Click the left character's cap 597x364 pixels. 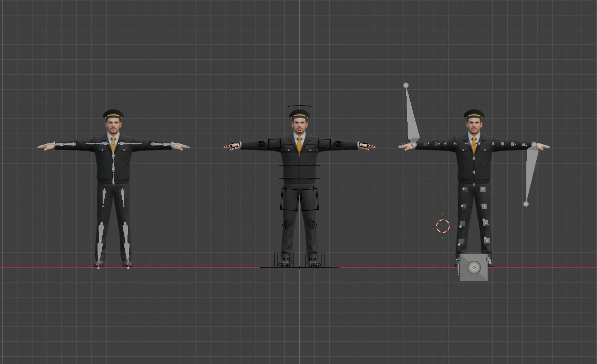click(x=113, y=114)
